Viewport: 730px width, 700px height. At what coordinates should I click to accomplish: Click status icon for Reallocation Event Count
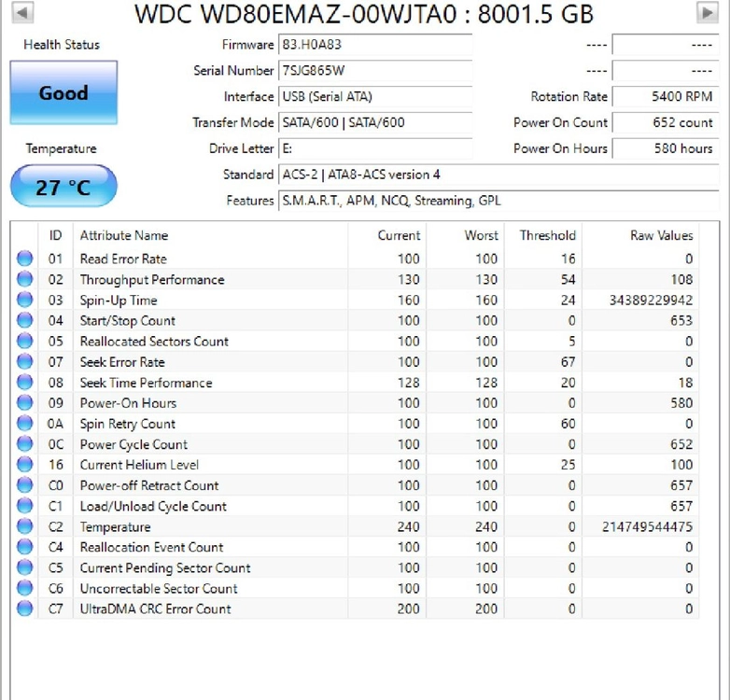point(24,546)
